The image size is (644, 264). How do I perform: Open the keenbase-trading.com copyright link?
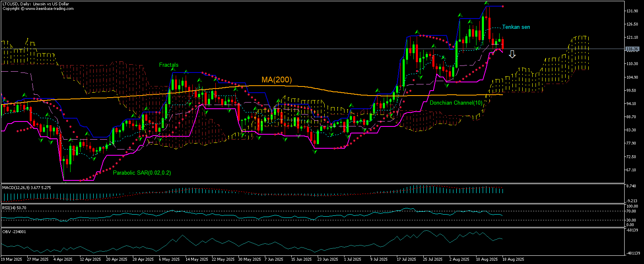pos(38,8)
